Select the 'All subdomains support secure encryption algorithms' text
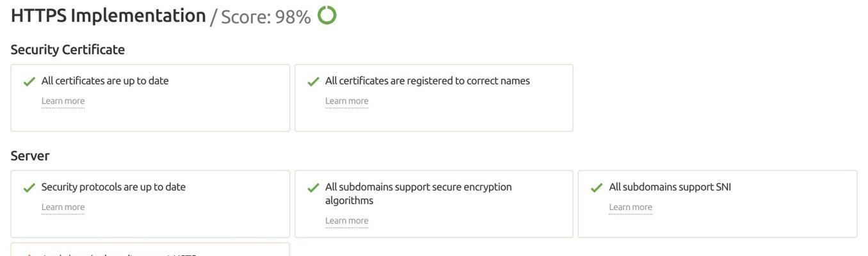 pos(419,193)
